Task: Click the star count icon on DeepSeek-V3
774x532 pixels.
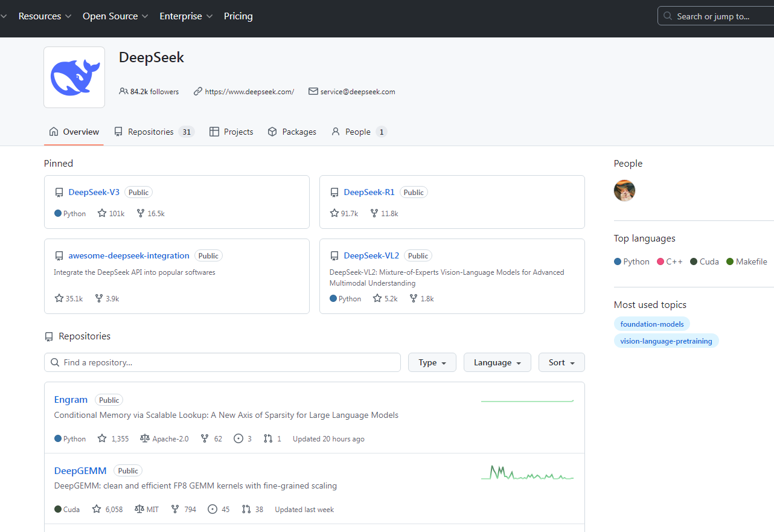Action: [x=102, y=213]
